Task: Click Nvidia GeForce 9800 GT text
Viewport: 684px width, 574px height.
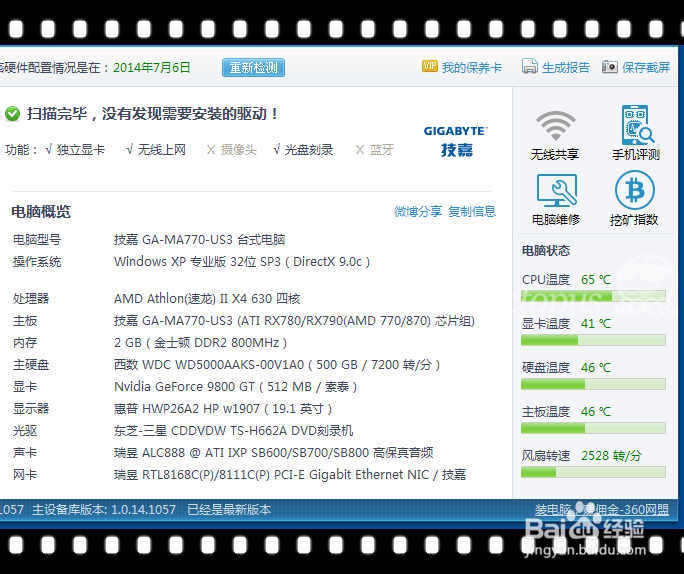Action: click(236, 387)
